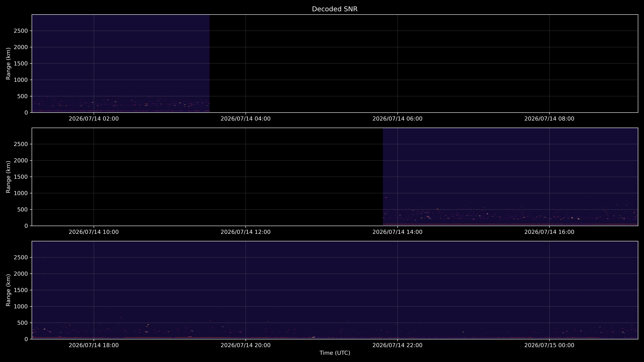Image resolution: width=644 pixels, height=362 pixels.
Task: Select the '500' tick in top panel
Action: click(x=23, y=96)
